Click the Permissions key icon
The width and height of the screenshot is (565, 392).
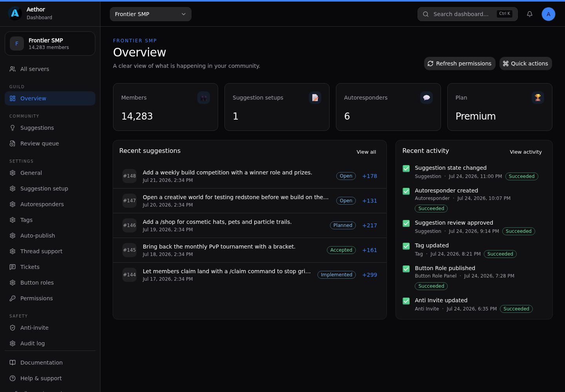click(13, 298)
